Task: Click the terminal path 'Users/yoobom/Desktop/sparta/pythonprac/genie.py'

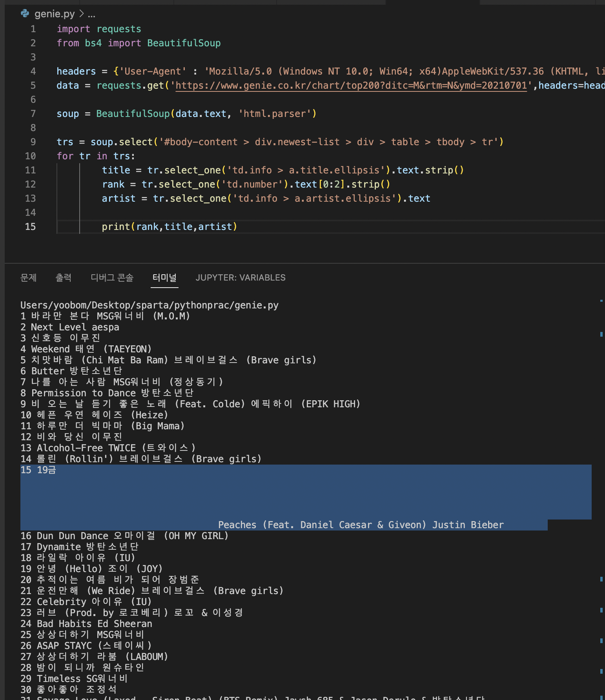Action: point(149,305)
